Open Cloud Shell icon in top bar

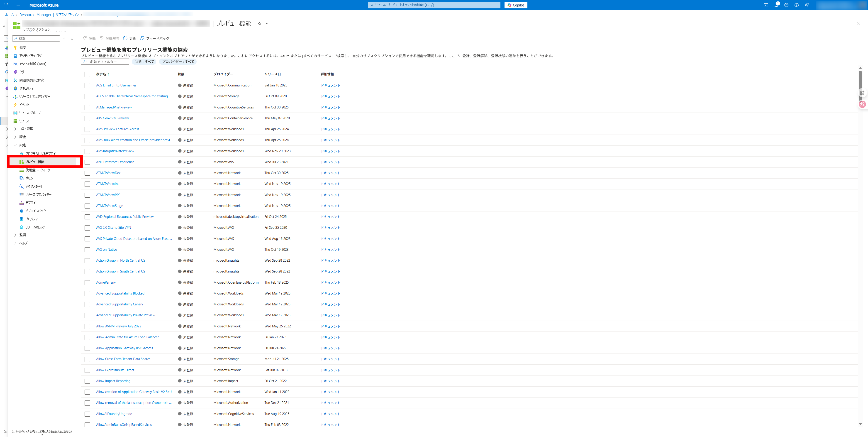766,5
